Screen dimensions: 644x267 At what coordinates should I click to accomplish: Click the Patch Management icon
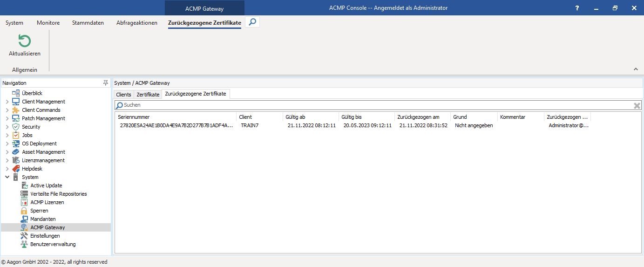16,118
